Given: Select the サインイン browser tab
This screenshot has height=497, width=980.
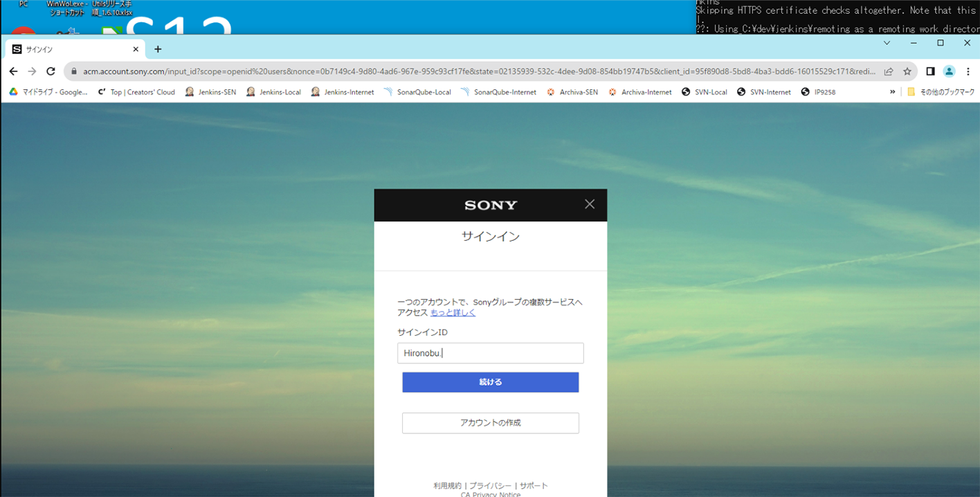Looking at the screenshot, I should click(76, 49).
